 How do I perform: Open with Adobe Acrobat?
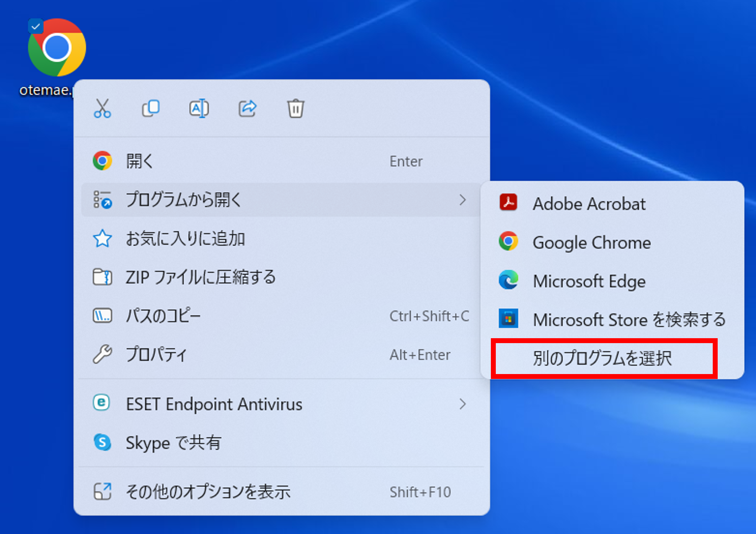pos(612,204)
